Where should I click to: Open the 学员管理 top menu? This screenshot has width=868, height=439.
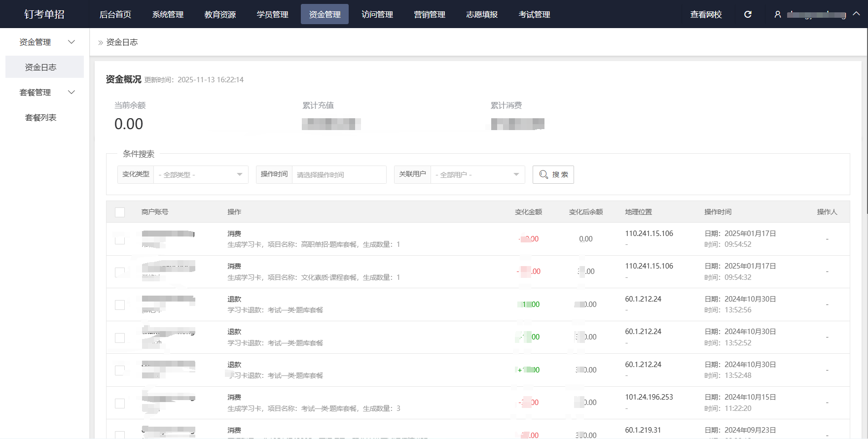(272, 14)
